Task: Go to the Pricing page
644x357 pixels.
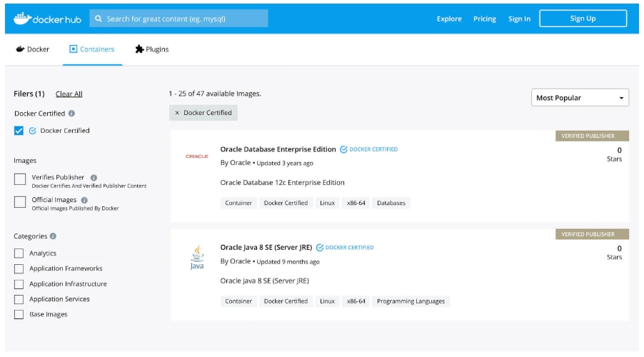Action: coord(485,19)
